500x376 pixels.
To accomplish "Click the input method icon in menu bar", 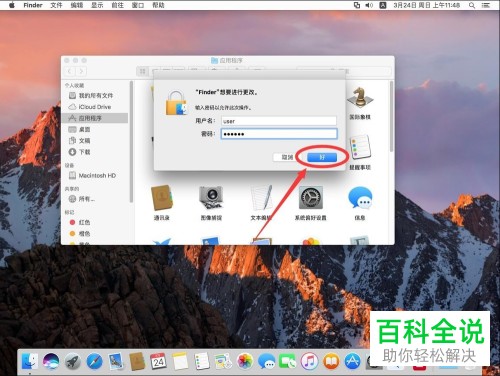I will (383, 5).
